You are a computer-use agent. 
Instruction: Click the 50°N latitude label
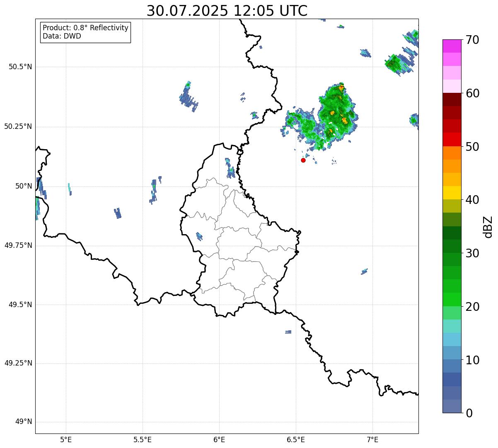point(24,186)
